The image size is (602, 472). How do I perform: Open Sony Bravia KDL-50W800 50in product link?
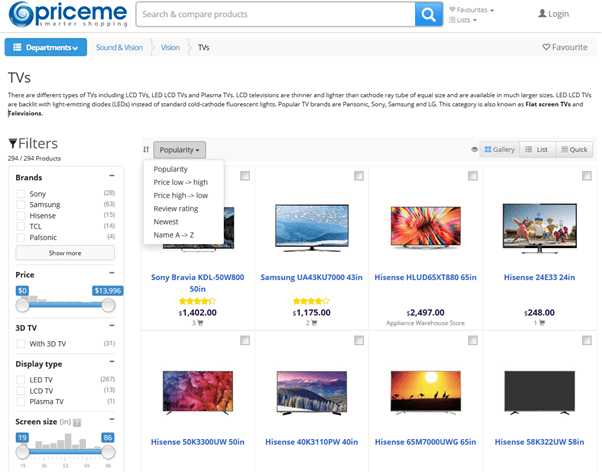(x=197, y=283)
